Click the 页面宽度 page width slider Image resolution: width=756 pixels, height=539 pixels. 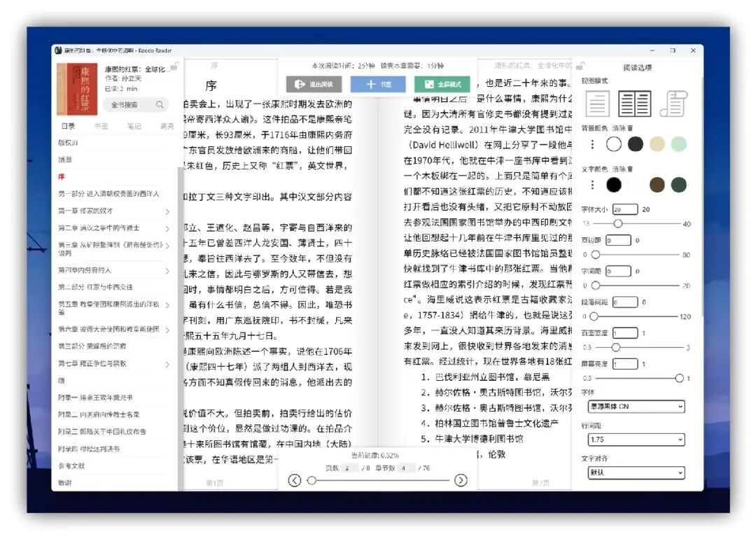639,347
